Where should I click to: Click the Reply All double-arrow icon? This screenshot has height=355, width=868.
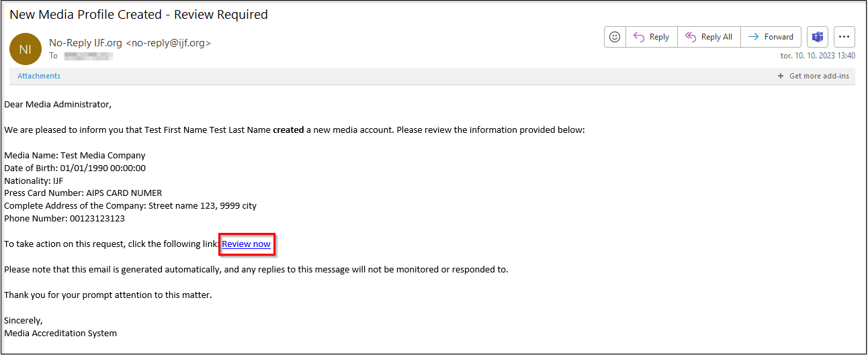coord(690,37)
